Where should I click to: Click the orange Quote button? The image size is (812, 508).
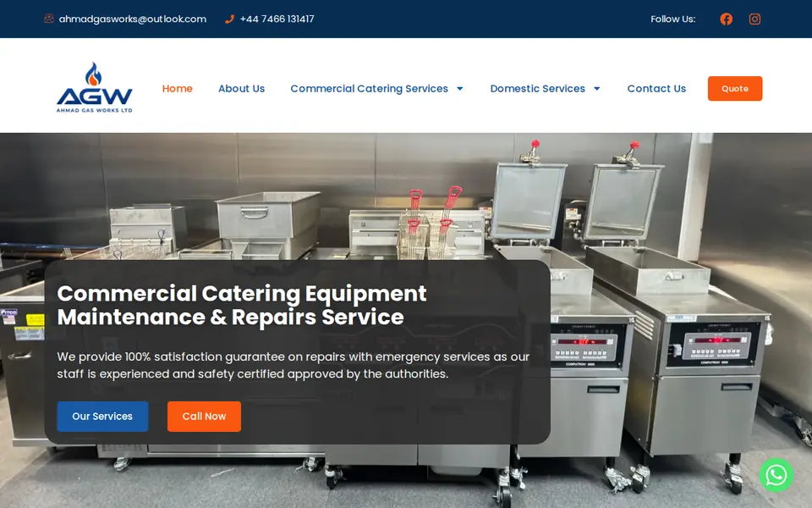point(735,89)
